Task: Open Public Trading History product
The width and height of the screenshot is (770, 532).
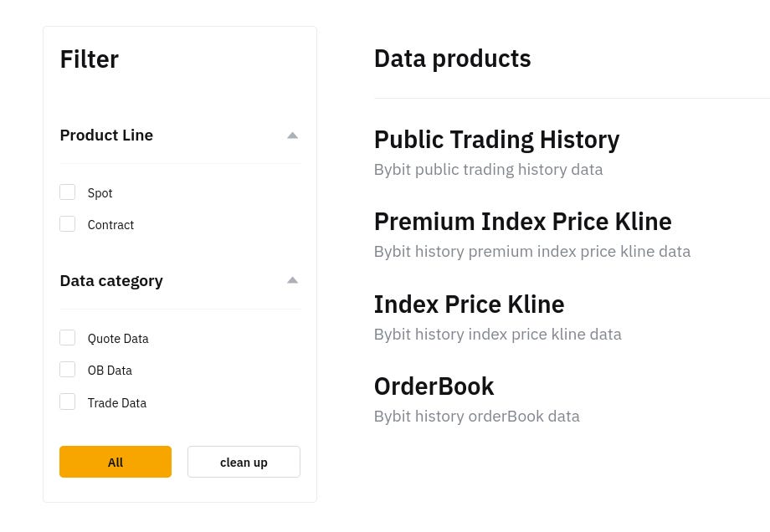Action: pyautogui.click(x=496, y=140)
